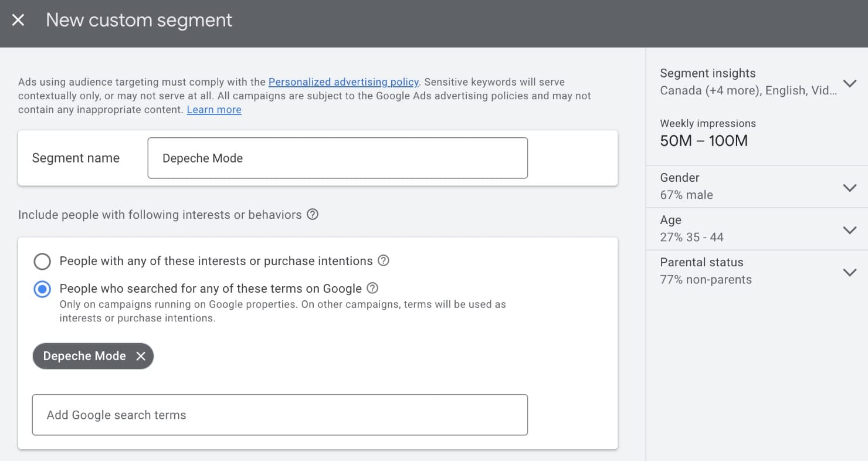Screen dimensions: 868x461
Task: Expand the Age insights chevron
Action: pyautogui.click(x=849, y=230)
